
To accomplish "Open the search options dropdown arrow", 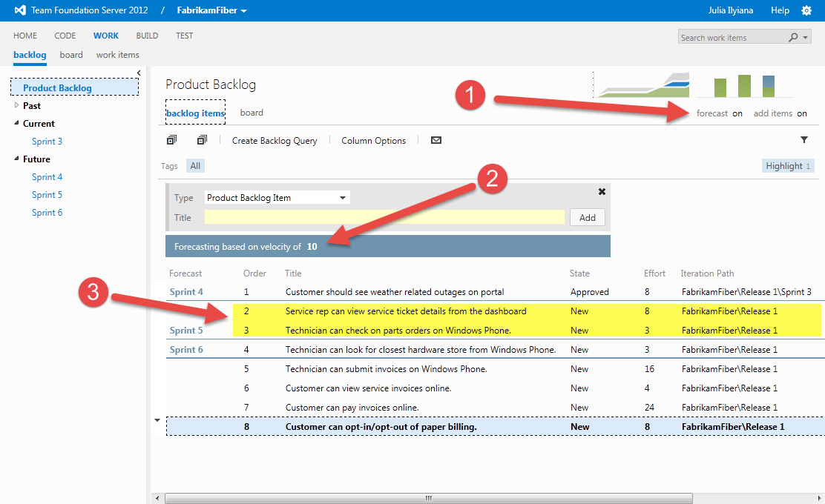I will point(805,38).
